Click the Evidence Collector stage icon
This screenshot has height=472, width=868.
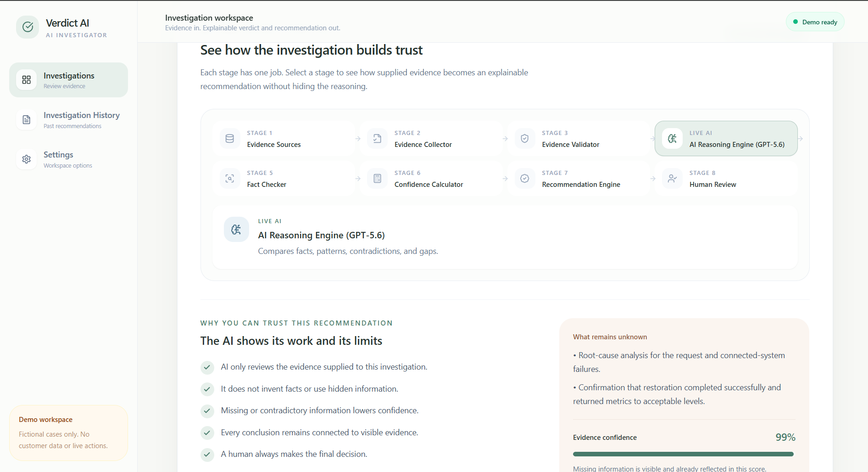point(377,139)
